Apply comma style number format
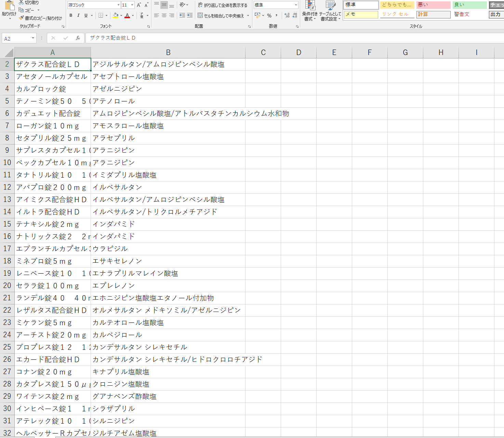The height and width of the screenshot is (438, 504). point(276,15)
